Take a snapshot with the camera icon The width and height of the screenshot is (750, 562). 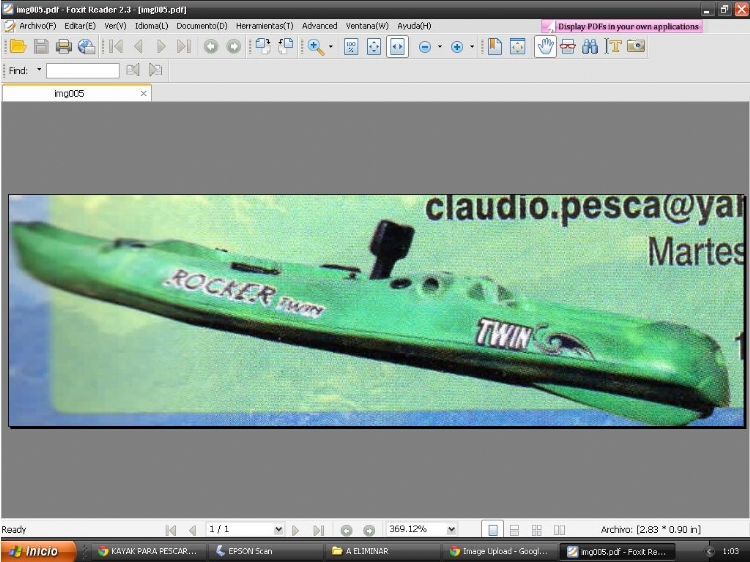(x=636, y=46)
